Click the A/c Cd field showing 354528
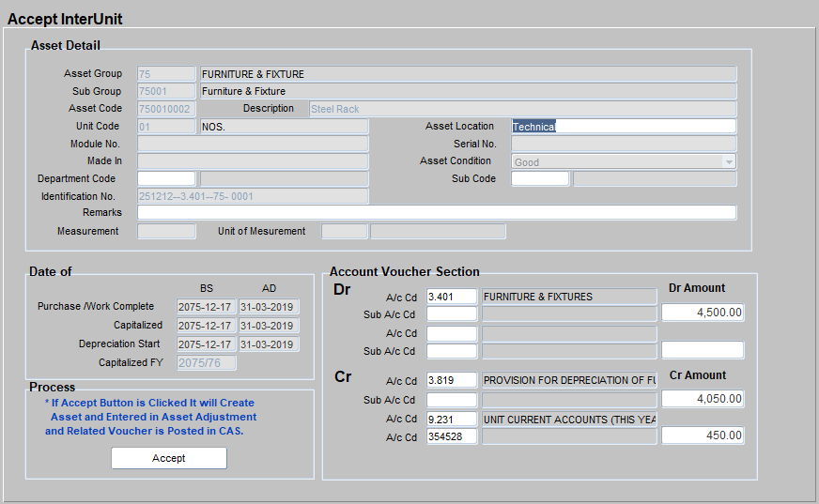The image size is (819, 504). click(x=452, y=435)
